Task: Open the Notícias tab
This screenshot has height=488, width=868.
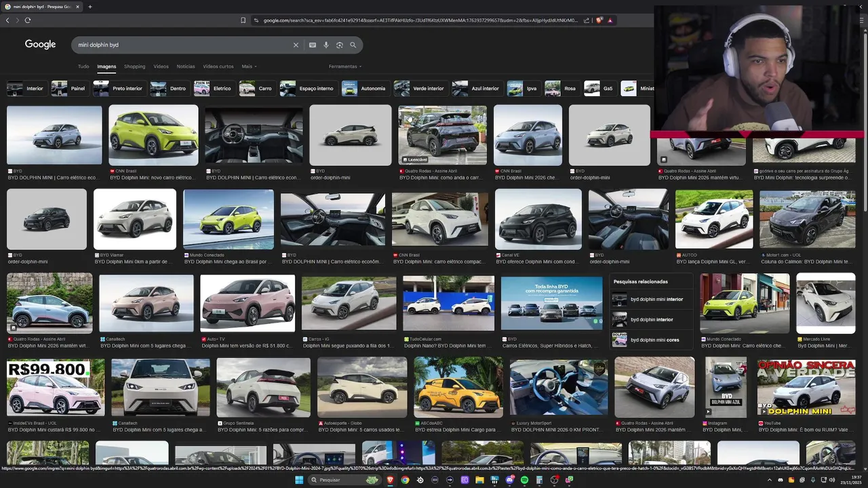Action: click(x=186, y=66)
